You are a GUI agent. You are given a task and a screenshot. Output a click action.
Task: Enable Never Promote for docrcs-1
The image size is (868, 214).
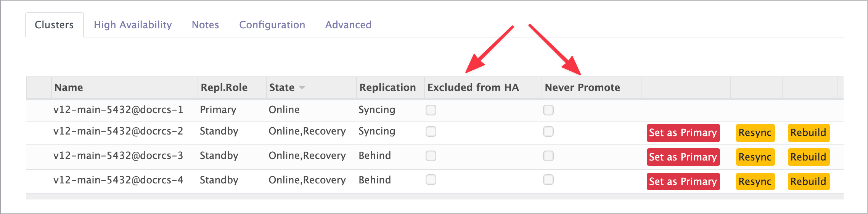click(x=548, y=110)
